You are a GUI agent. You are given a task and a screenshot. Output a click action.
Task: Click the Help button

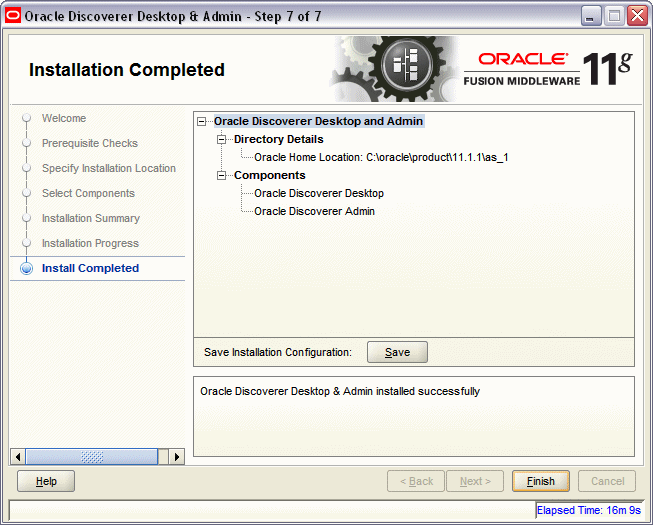[x=46, y=481]
